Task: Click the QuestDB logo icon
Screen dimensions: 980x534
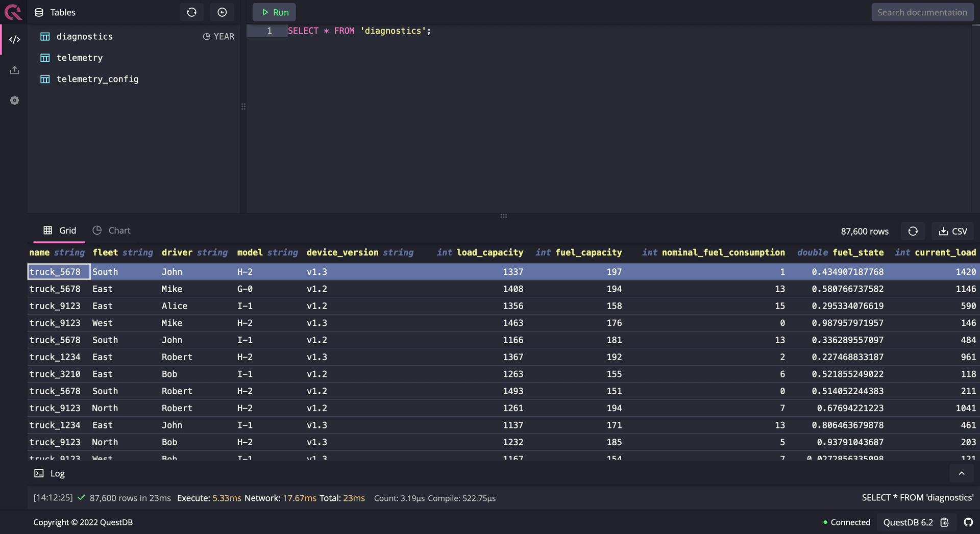Action: pyautogui.click(x=13, y=12)
